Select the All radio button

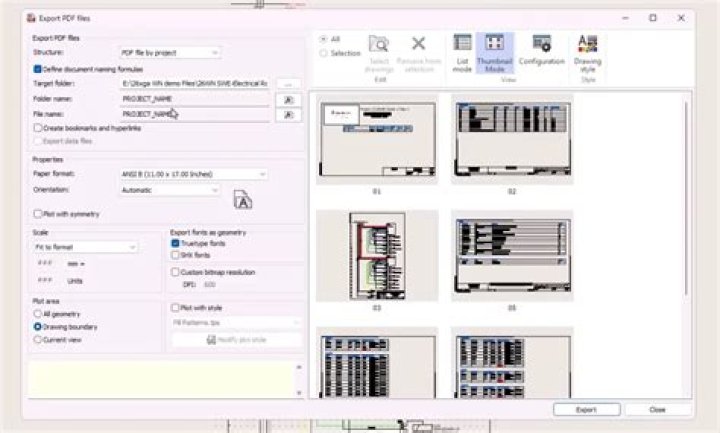coord(323,39)
